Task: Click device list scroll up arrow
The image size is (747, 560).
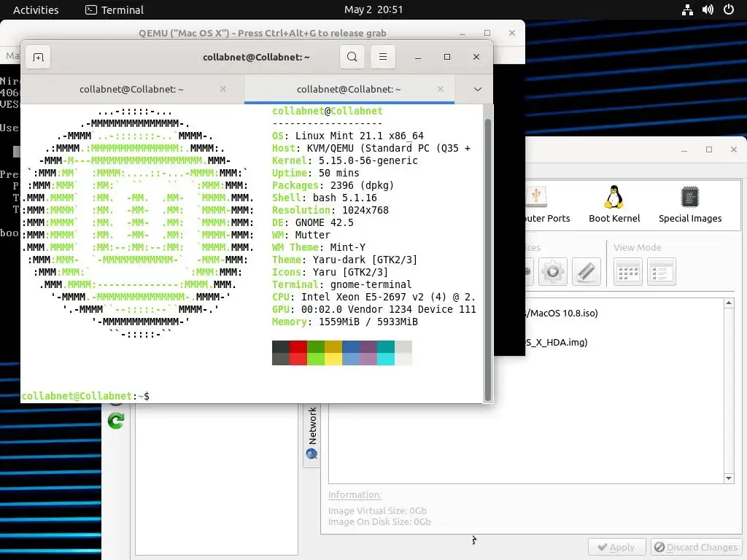Action: 729,303
